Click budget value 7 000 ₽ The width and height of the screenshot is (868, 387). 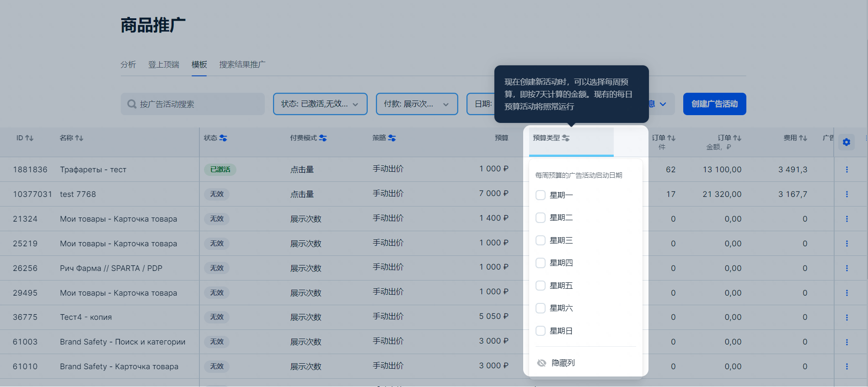[494, 193]
